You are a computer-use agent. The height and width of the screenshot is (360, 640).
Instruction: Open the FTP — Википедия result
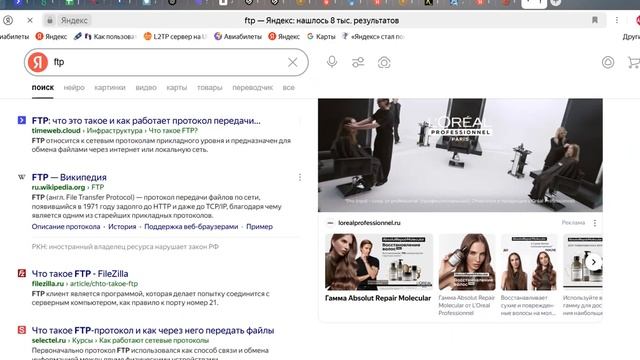[x=69, y=177]
